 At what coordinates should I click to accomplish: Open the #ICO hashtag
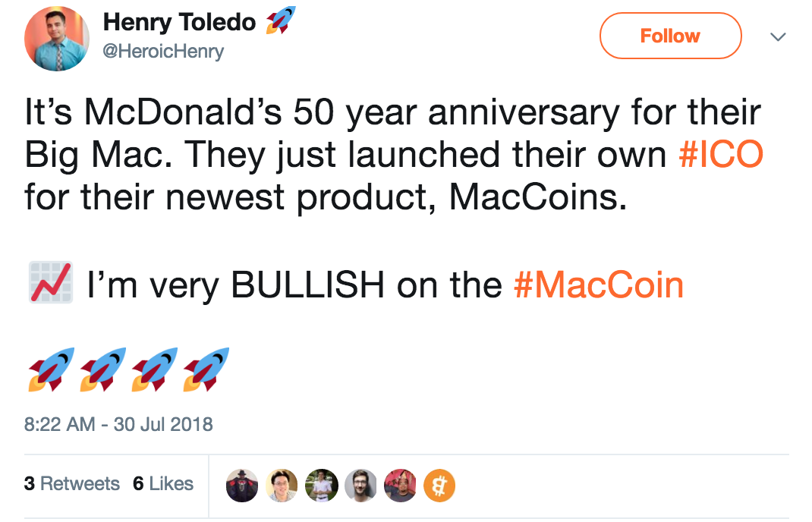(719, 155)
